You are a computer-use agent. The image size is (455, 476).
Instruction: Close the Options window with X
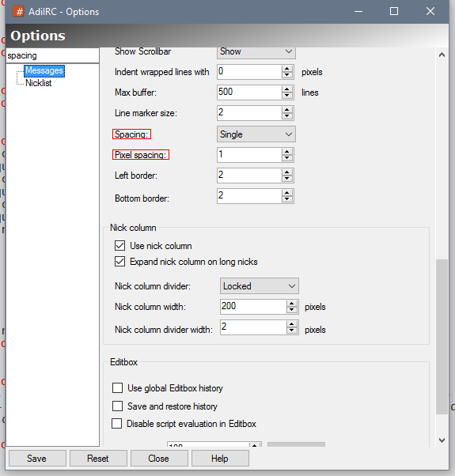430,12
